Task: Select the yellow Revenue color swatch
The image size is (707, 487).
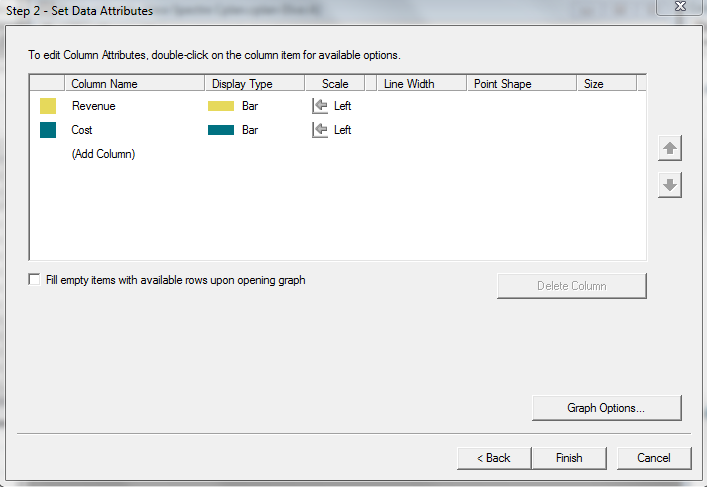Action: point(48,106)
